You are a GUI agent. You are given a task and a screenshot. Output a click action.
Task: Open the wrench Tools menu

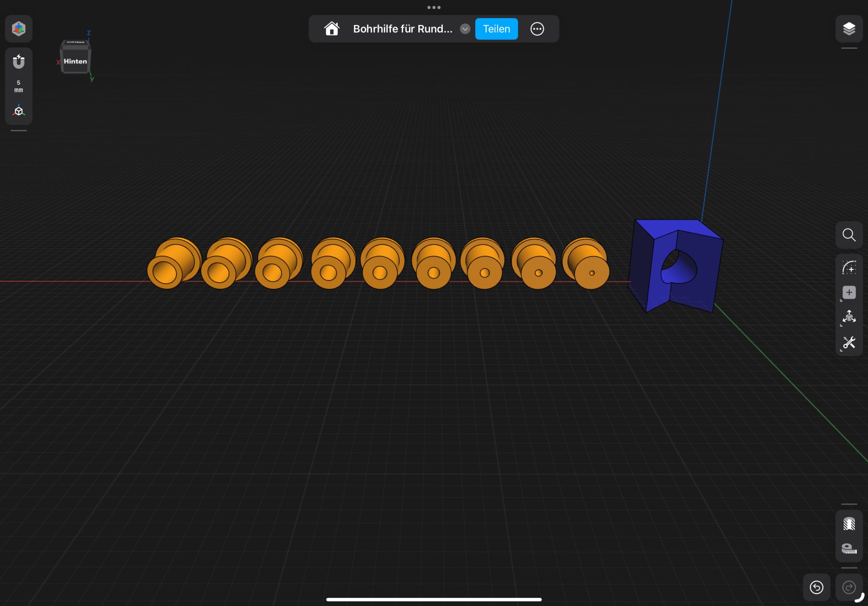[849, 342]
